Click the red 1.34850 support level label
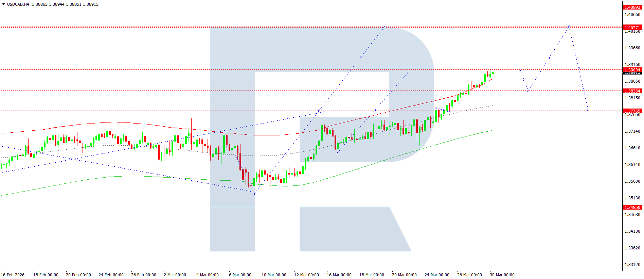The height and width of the screenshot is (279, 644). (x=632, y=207)
